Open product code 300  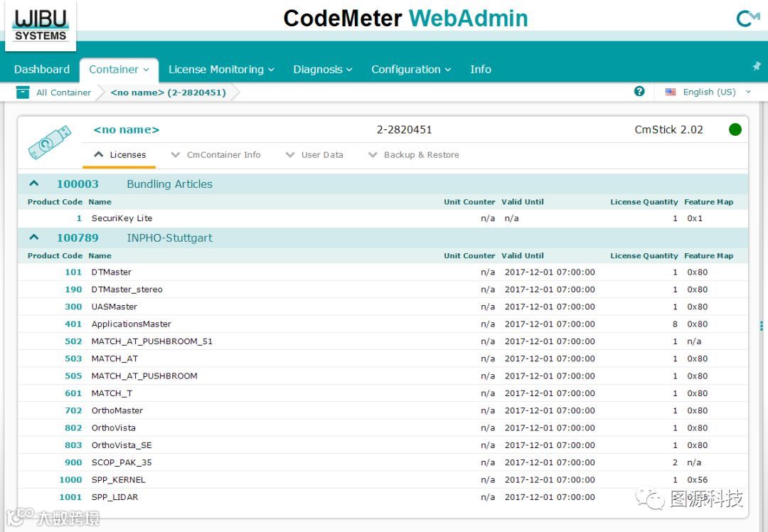(x=73, y=307)
